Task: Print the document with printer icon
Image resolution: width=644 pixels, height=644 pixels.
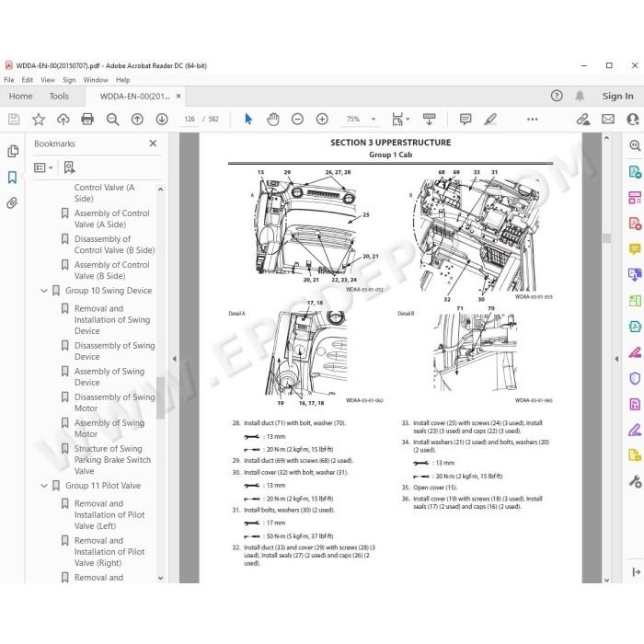Action: 87,119
